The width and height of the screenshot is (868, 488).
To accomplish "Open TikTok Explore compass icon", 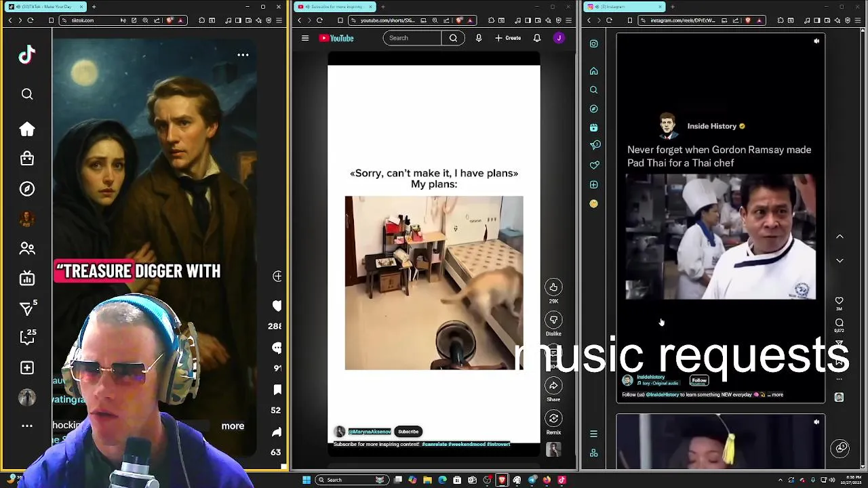I will click(27, 189).
